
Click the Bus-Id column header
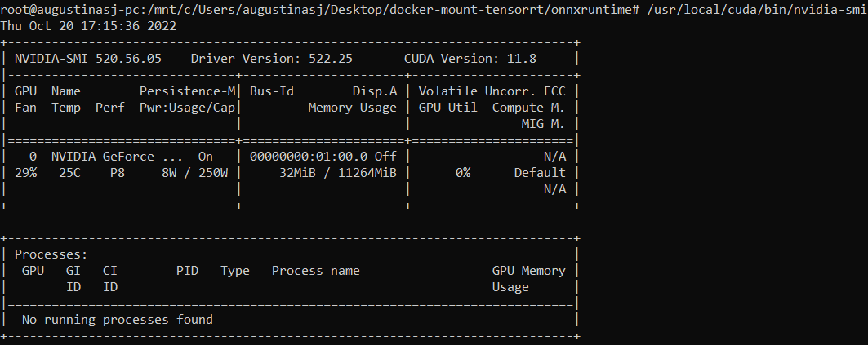coord(272,91)
